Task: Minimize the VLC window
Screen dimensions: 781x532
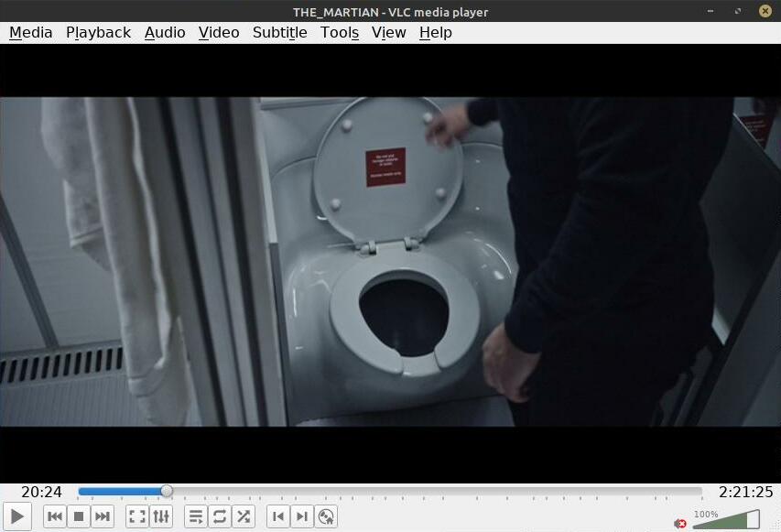Action: (x=710, y=11)
